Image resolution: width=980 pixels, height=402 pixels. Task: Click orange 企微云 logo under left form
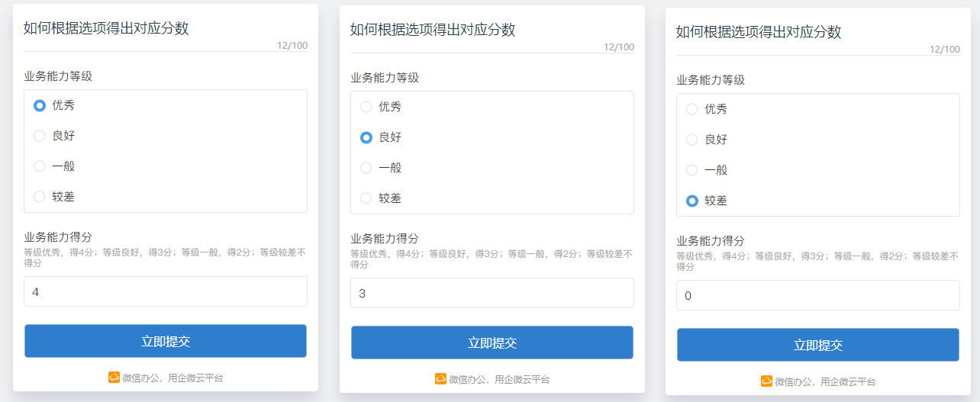pyautogui.click(x=114, y=377)
